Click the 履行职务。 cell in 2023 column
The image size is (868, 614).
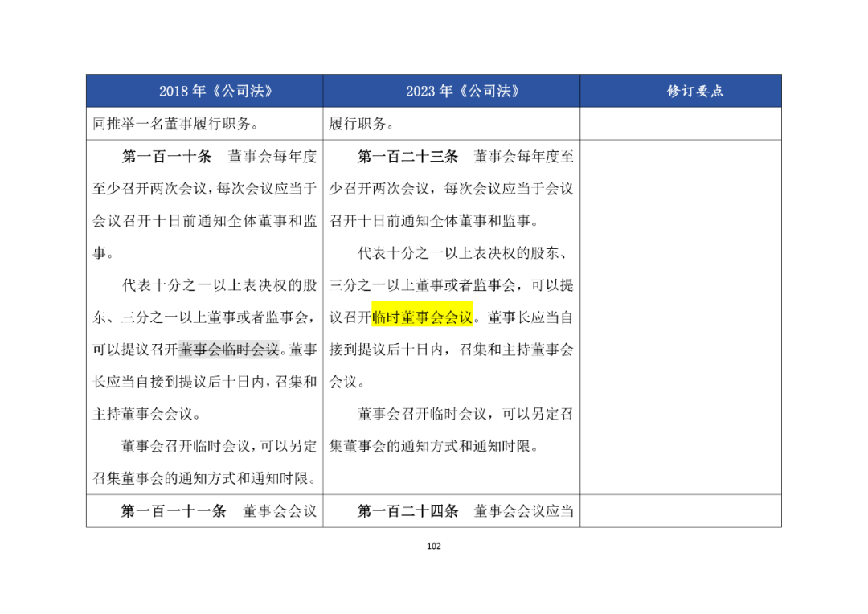361,124
